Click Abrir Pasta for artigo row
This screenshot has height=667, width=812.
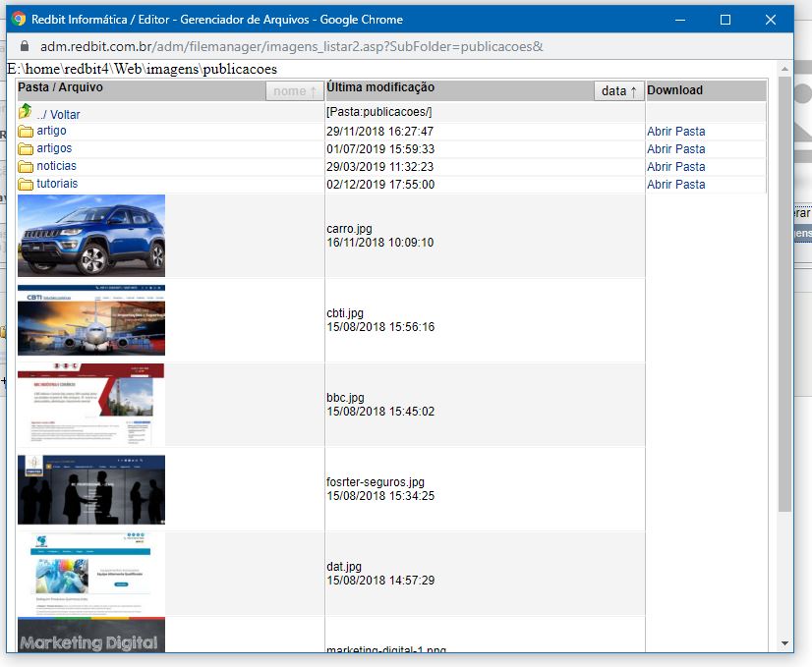coord(675,132)
